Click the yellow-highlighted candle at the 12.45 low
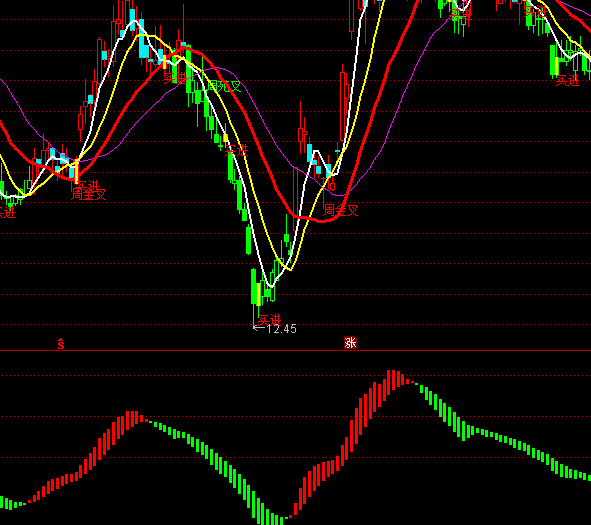 (x=259, y=294)
